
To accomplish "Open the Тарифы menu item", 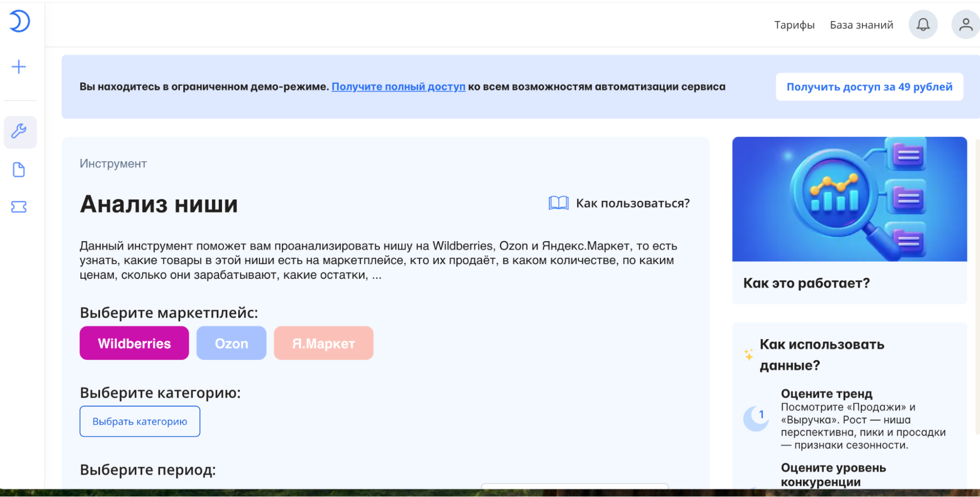I will pyautogui.click(x=794, y=25).
